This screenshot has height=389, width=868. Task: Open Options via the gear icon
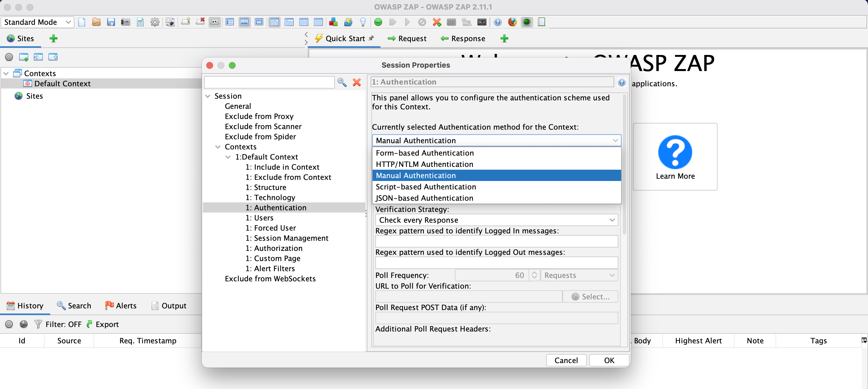click(x=155, y=22)
